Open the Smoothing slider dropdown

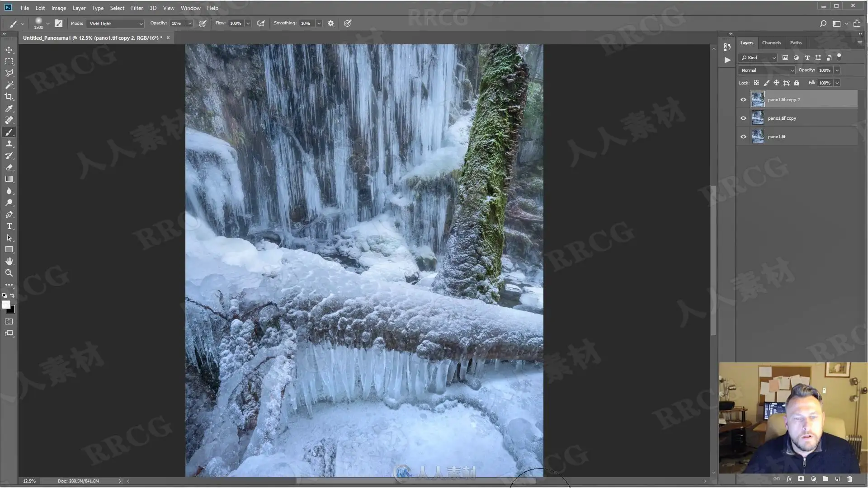(319, 23)
